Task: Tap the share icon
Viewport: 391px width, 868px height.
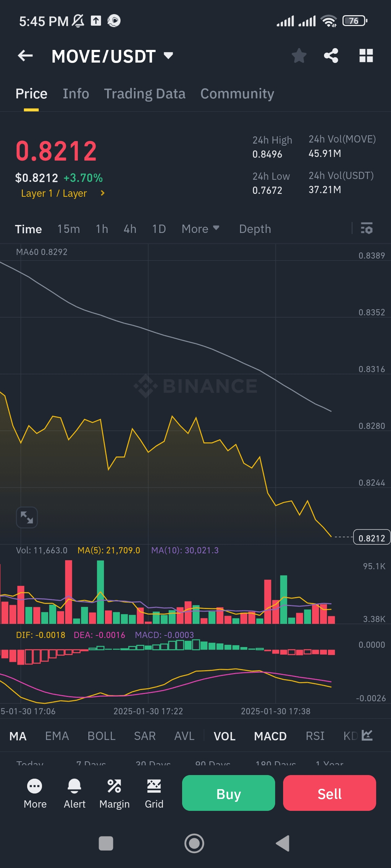Action: 331,56
